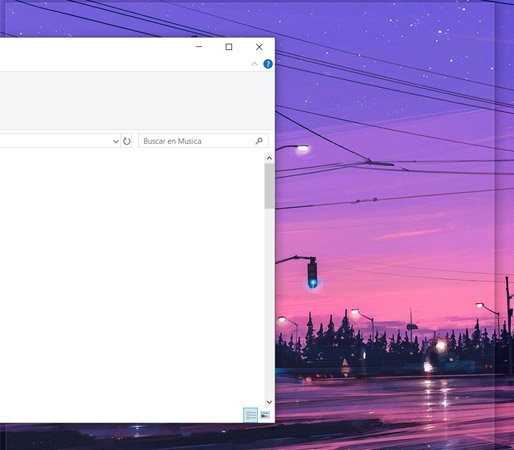Open the blue Help question mark icon

point(268,64)
